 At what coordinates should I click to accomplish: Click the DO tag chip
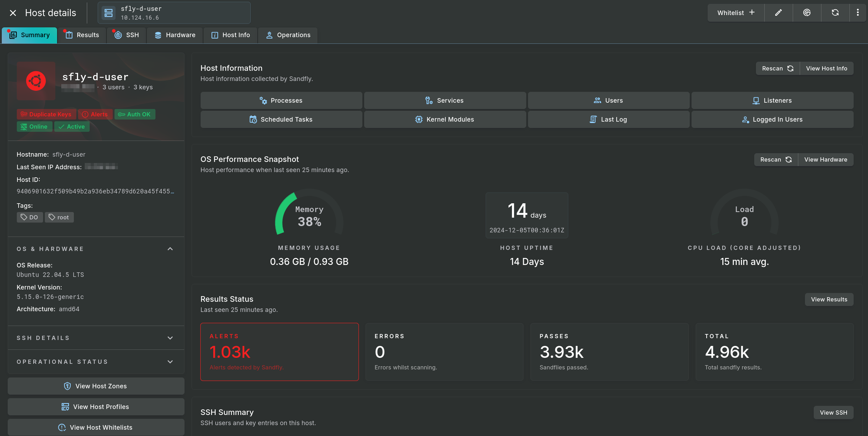[x=30, y=217]
